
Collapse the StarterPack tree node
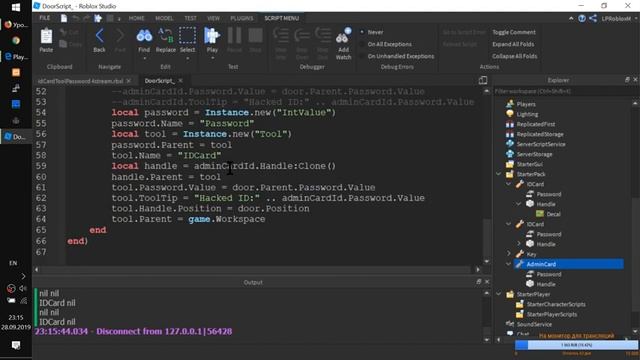click(x=498, y=174)
